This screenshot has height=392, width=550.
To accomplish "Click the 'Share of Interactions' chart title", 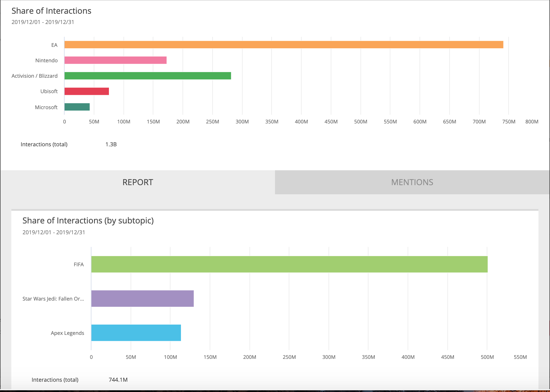I will (51, 11).
